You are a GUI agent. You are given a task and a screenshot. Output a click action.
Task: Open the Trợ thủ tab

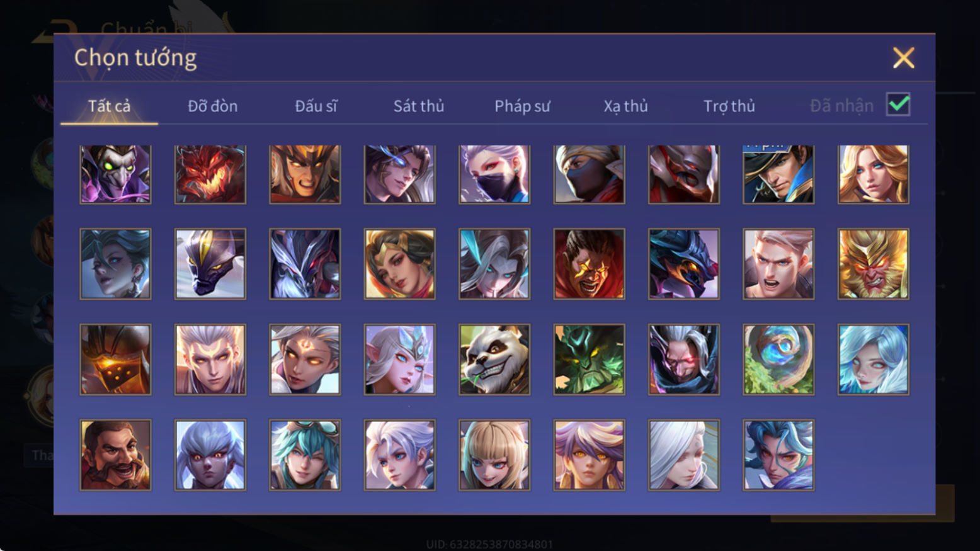point(729,106)
